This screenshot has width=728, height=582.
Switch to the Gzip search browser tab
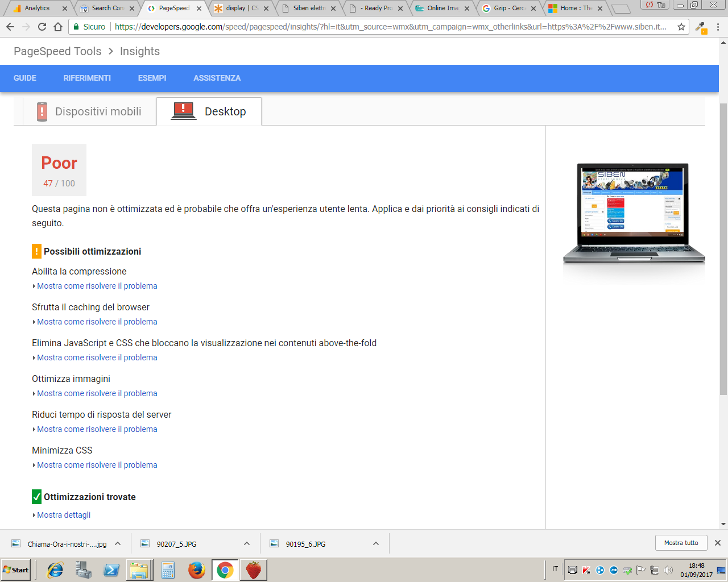click(x=509, y=8)
